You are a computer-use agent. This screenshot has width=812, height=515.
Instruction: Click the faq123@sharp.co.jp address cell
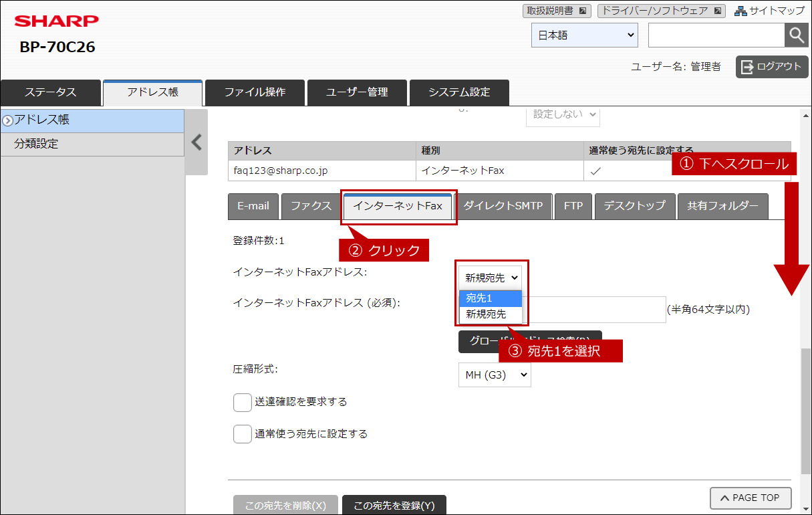pos(321,171)
